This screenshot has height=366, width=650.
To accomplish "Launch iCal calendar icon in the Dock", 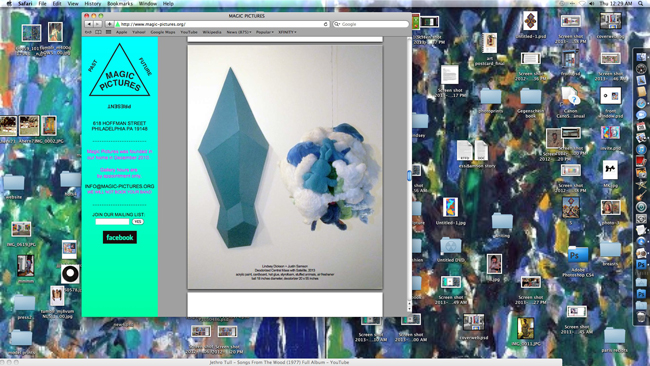I will (641, 126).
